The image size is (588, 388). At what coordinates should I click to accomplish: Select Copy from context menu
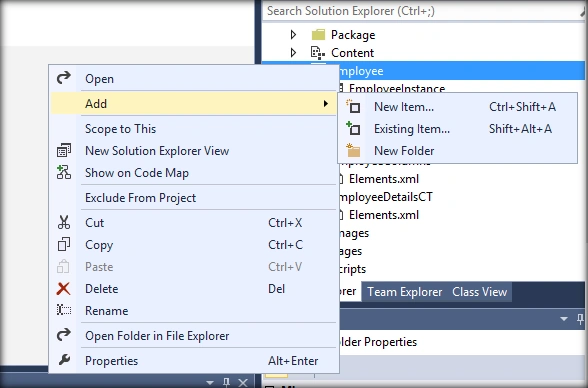click(194, 245)
